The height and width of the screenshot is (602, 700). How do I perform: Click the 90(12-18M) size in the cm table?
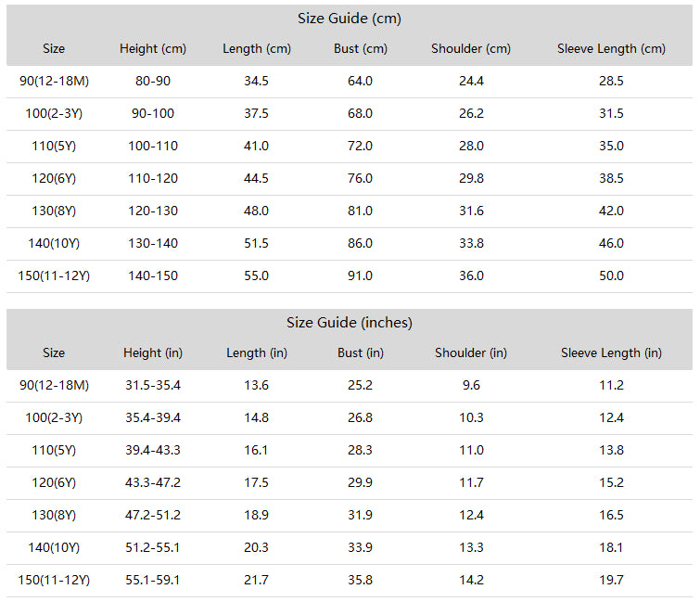(x=54, y=82)
